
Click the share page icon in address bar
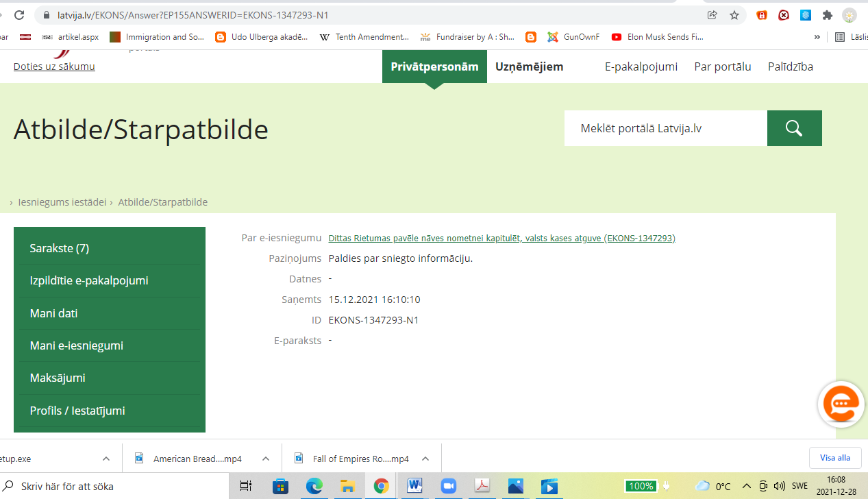tap(712, 15)
